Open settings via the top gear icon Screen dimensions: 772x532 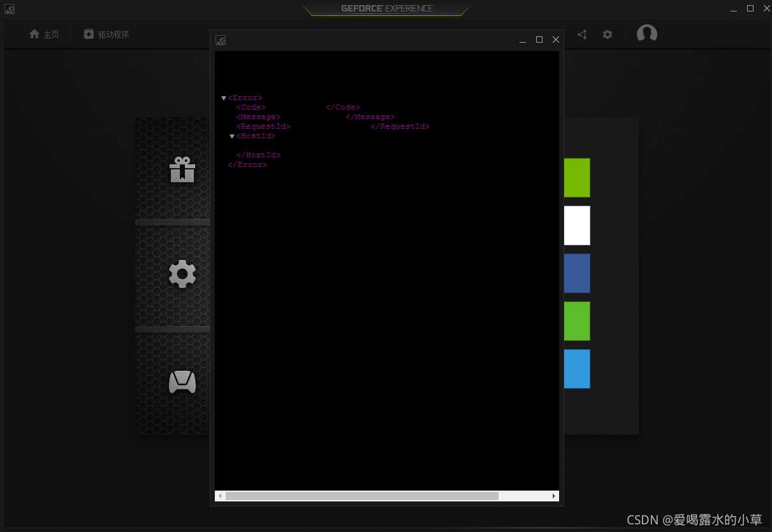coord(608,34)
